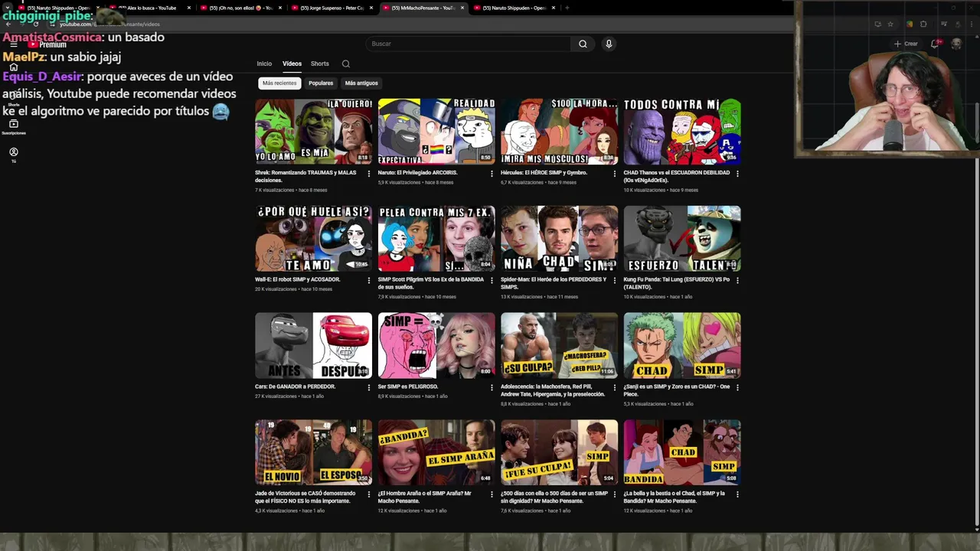Select the 'Más antiguos' filter chip
This screenshot has width=980, height=551.
tap(361, 83)
